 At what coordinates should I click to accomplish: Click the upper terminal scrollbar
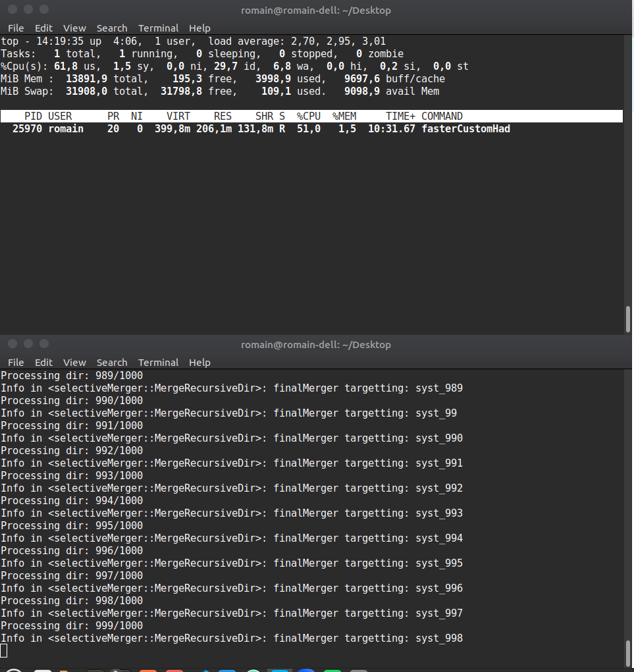pos(629,318)
